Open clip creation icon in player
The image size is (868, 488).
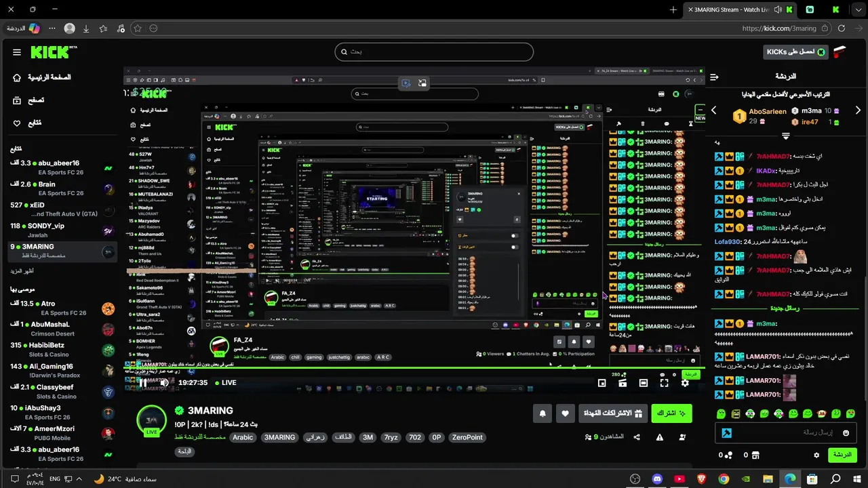pos(623,383)
